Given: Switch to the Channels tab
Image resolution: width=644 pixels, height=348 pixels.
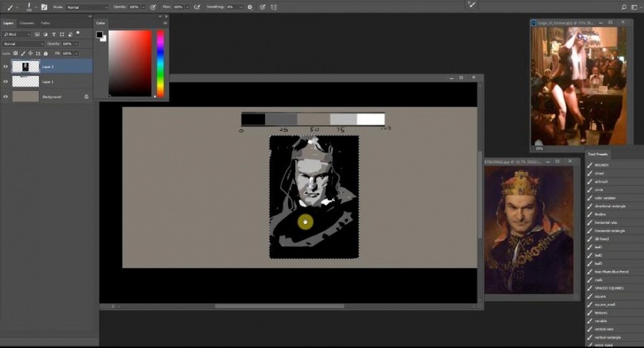Looking at the screenshot, I should tap(27, 23).
